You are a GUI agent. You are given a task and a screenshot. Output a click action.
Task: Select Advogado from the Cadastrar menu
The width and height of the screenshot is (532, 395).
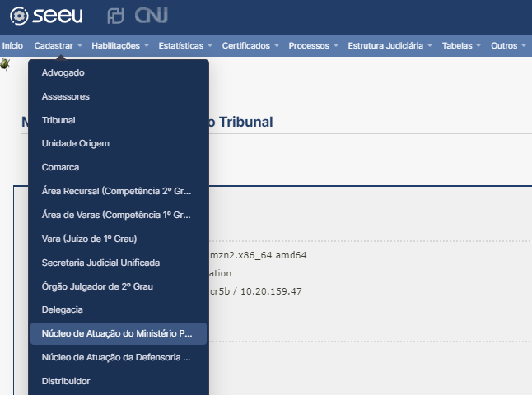(63, 72)
